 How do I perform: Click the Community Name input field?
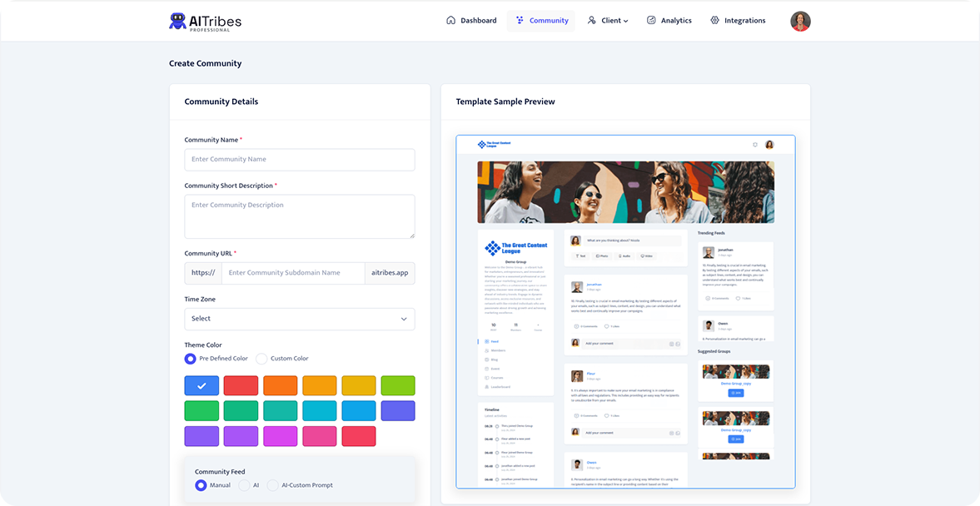click(299, 160)
